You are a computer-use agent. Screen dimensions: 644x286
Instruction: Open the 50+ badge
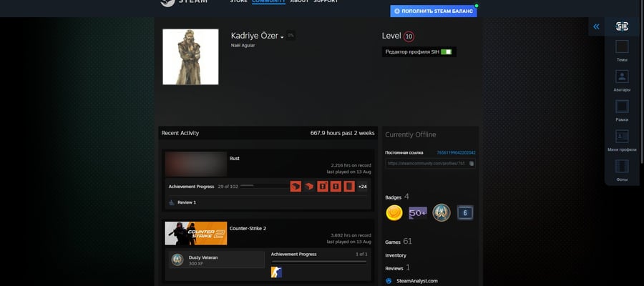pyautogui.click(x=418, y=213)
